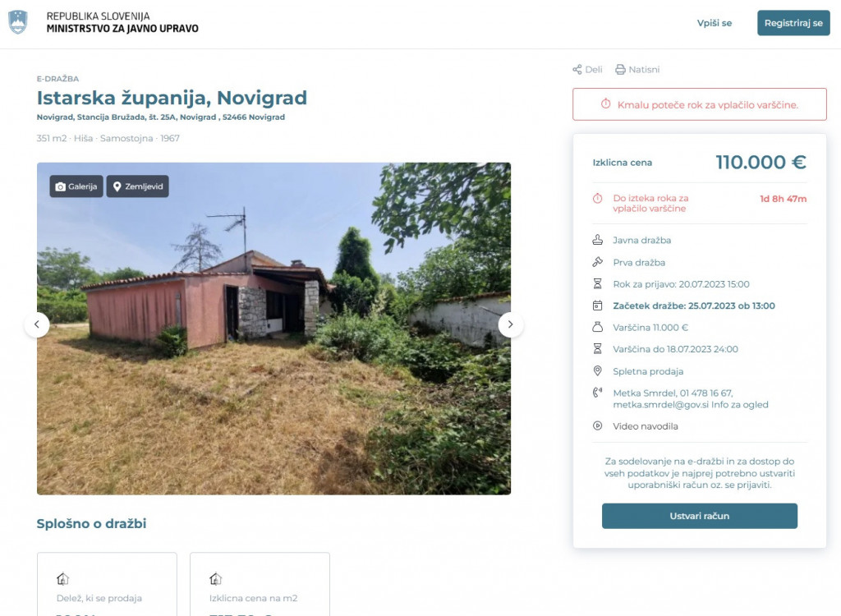Open the Vpiši se login link

point(715,23)
